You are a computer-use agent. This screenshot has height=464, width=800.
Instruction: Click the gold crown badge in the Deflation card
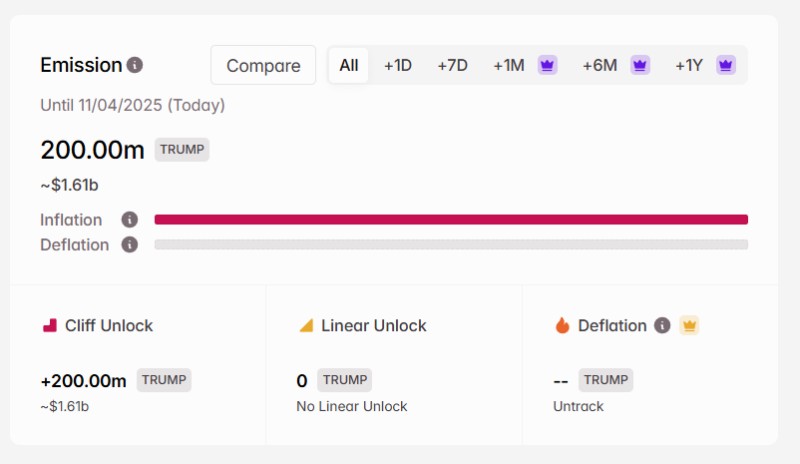[x=689, y=325]
